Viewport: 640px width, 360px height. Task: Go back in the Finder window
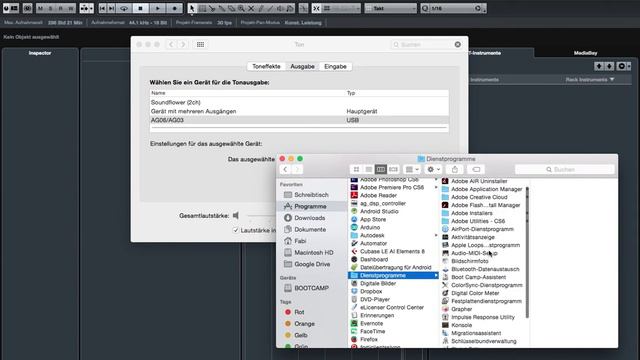click(x=285, y=169)
